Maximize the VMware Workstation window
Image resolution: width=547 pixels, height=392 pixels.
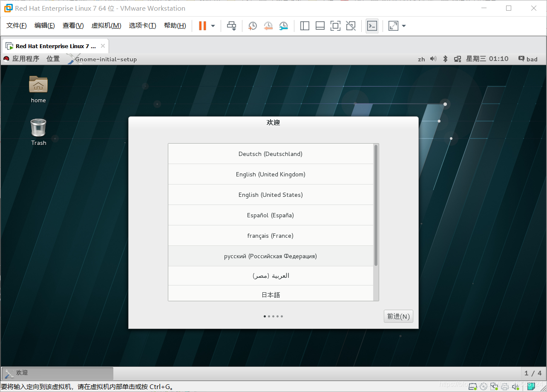pos(509,8)
